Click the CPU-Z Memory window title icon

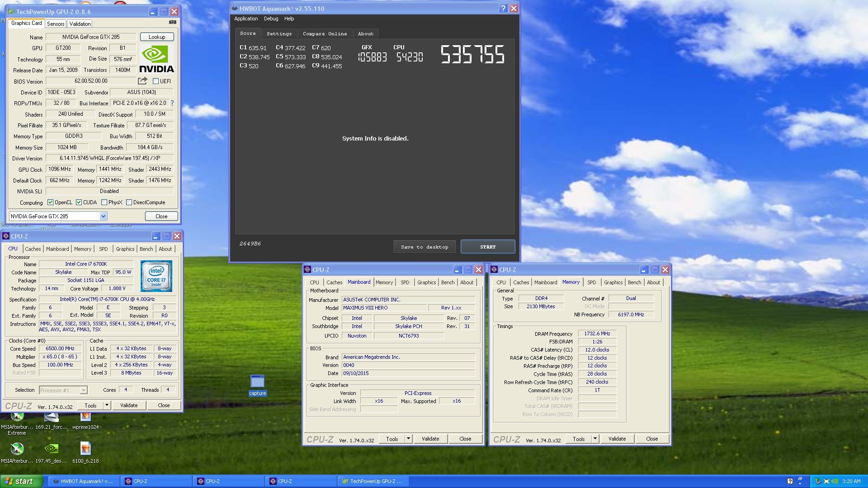click(494, 270)
